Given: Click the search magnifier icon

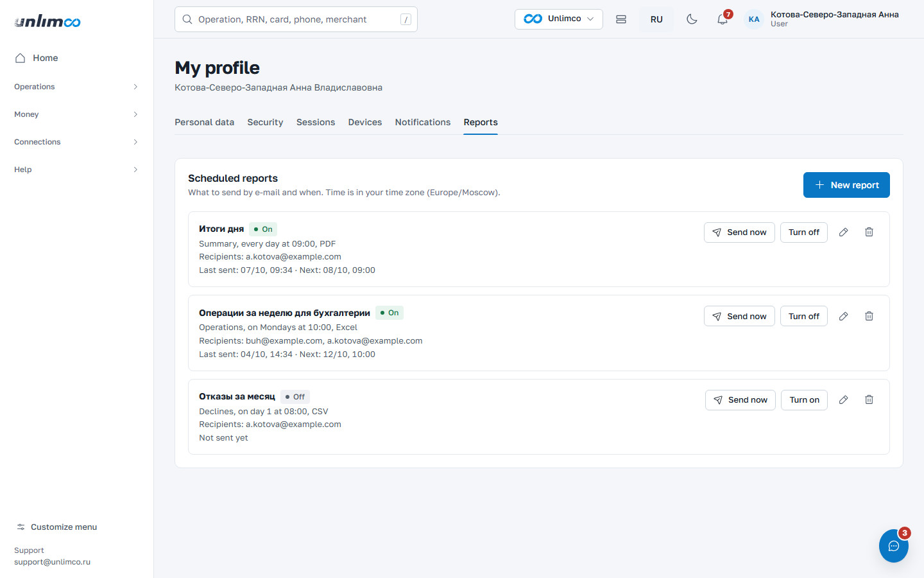Looking at the screenshot, I should click(x=187, y=19).
